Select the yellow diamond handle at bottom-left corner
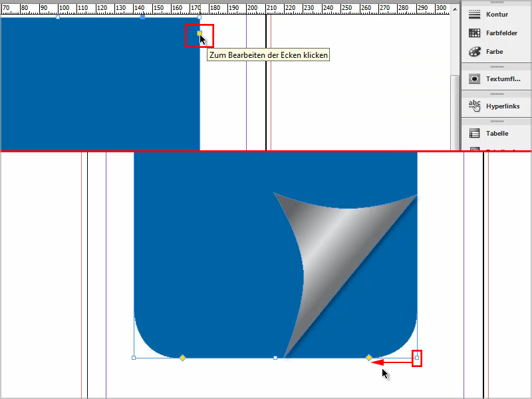The height and width of the screenshot is (399, 532). (183, 357)
